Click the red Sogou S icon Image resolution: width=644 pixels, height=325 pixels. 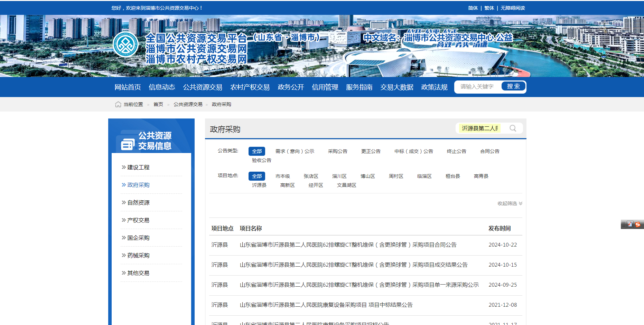638,224
